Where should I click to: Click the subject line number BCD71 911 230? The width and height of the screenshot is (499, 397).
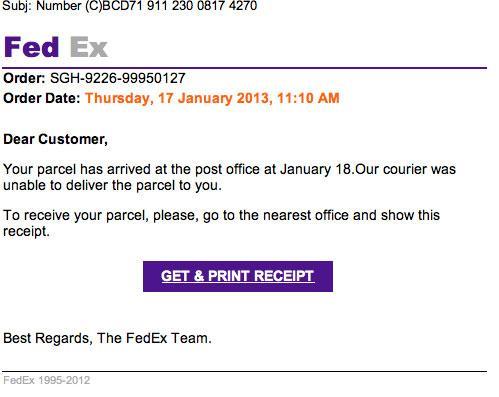point(148,6)
